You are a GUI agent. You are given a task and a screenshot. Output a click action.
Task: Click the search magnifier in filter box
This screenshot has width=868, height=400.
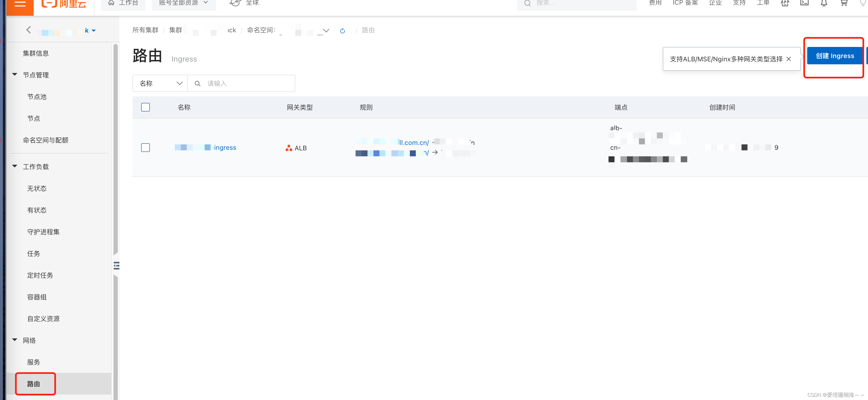[198, 83]
